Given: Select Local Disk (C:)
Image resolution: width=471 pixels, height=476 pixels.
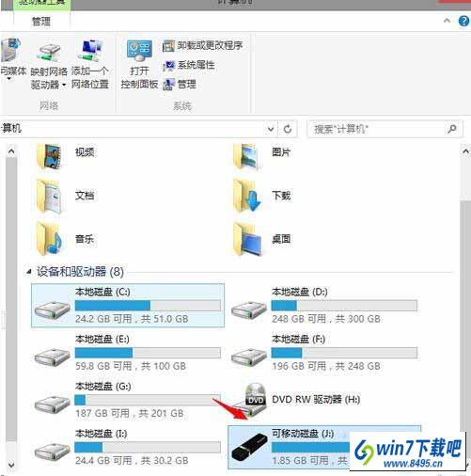Looking at the screenshot, I should click(128, 306).
